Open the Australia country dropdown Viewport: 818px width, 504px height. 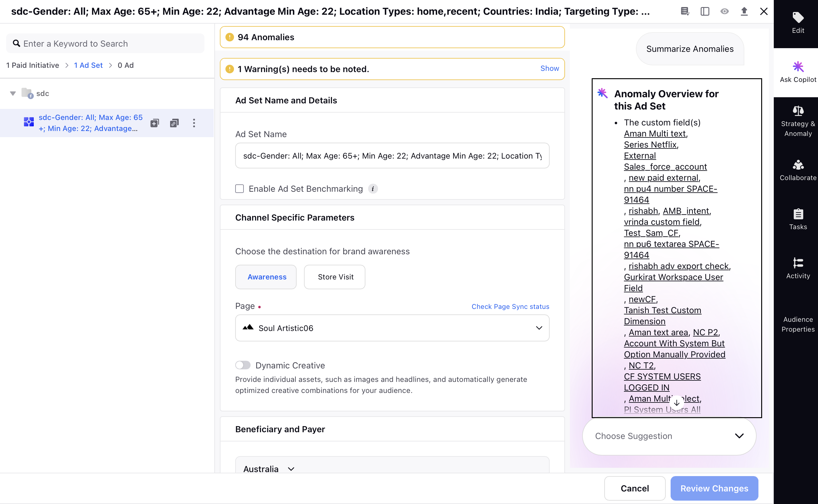coord(269,469)
